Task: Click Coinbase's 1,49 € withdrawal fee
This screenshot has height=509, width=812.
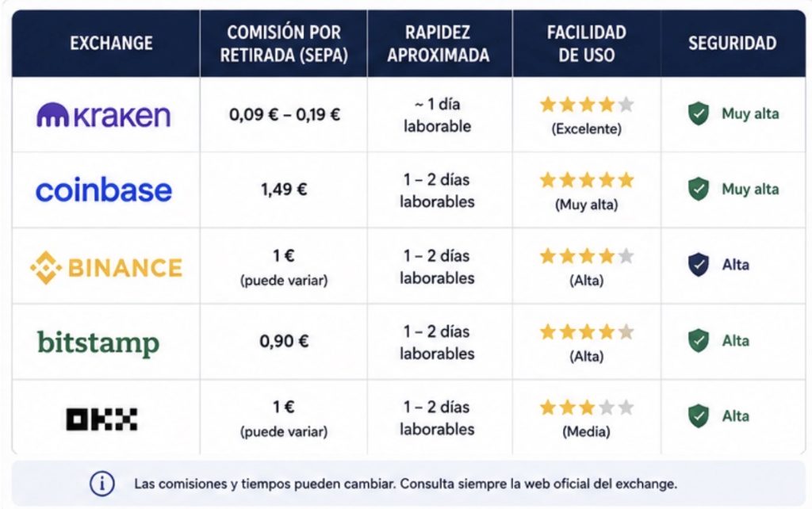Action: [x=284, y=189]
